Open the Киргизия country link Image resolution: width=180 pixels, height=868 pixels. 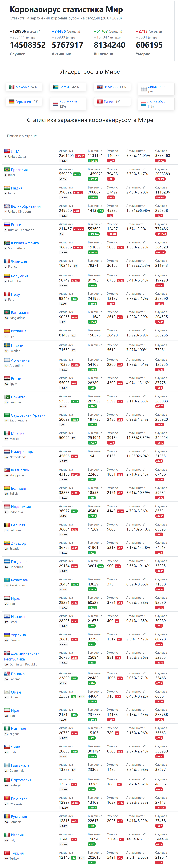coord(19,798)
